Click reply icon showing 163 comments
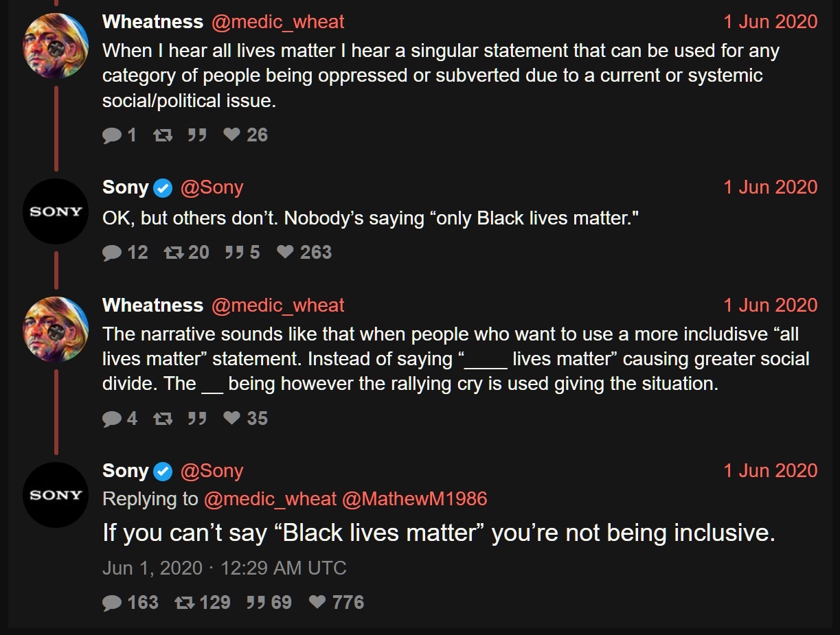 [112, 603]
